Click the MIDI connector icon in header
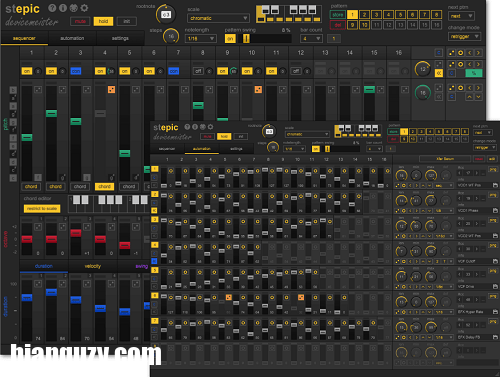This screenshot has height=377, width=500. click(x=74, y=8)
